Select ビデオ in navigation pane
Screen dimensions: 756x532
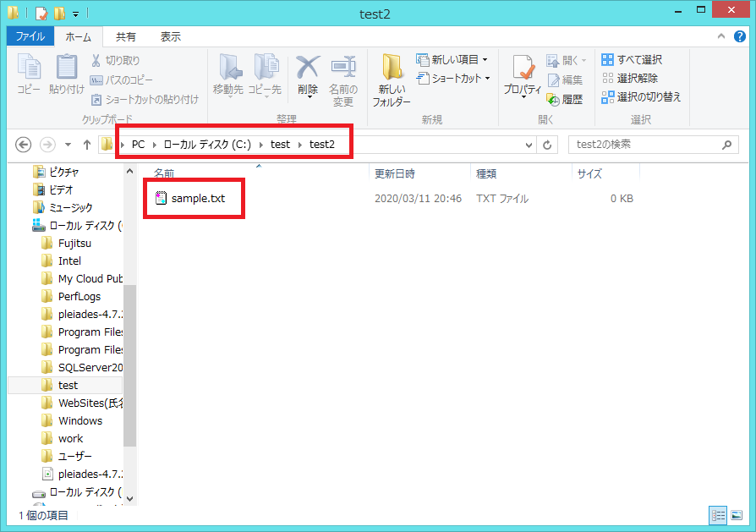(x=53, y=190)
